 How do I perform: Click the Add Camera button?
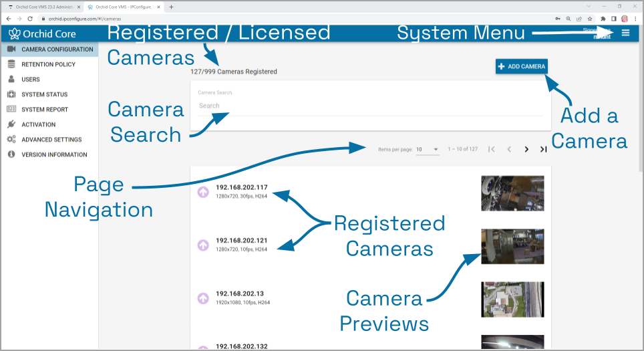(522, 66)
